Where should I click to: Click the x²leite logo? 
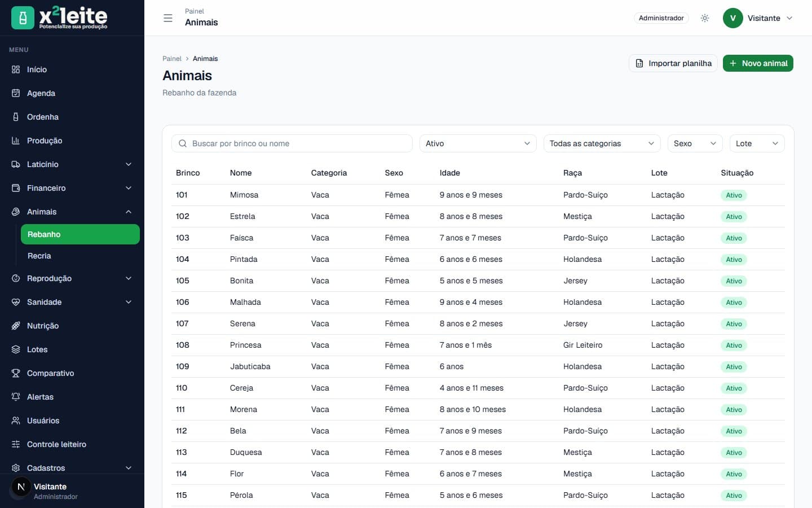pyautogui.click(x=59, y=17)
